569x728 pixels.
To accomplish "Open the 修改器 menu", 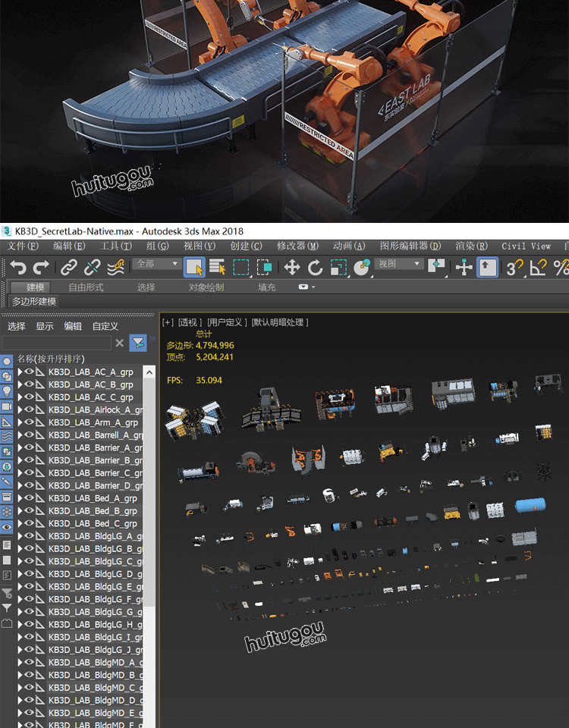I will 297,246.
